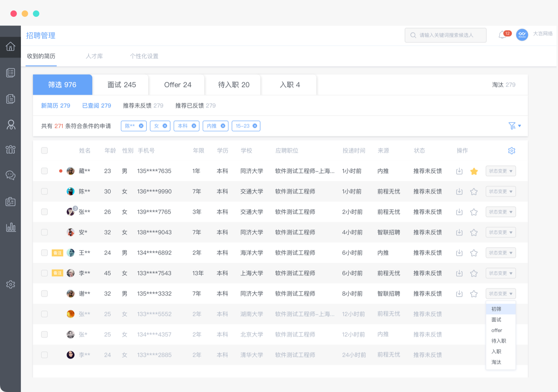Open the bar chart statistics sidebar icon

click(x=10, y=227)
